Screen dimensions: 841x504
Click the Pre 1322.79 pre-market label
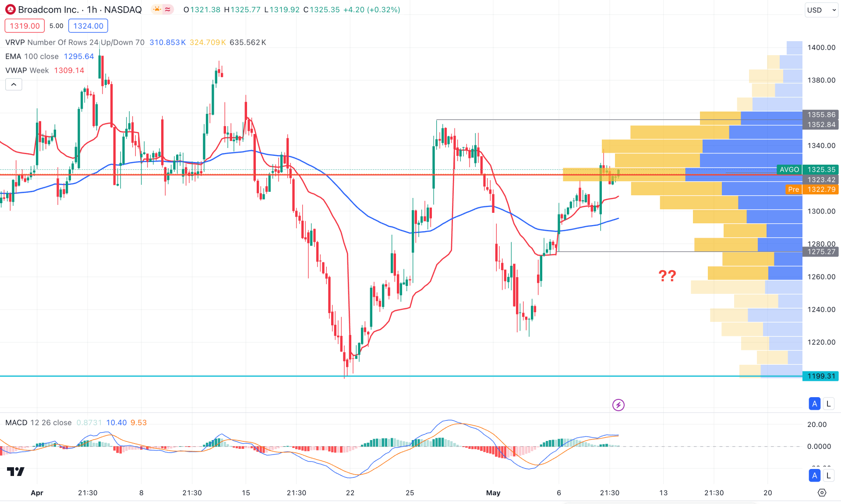click(811, 189)
